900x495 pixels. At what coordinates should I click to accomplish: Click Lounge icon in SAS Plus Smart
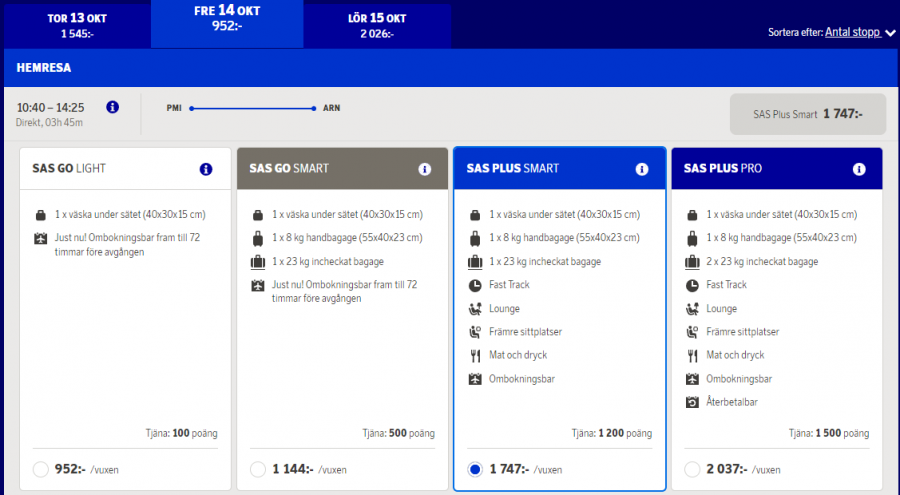475,309
